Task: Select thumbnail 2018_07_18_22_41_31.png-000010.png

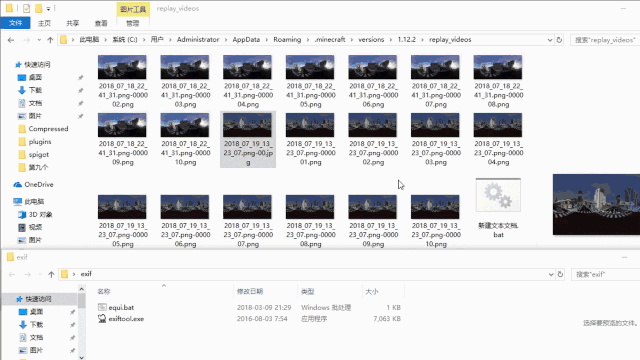Action: 185,125
